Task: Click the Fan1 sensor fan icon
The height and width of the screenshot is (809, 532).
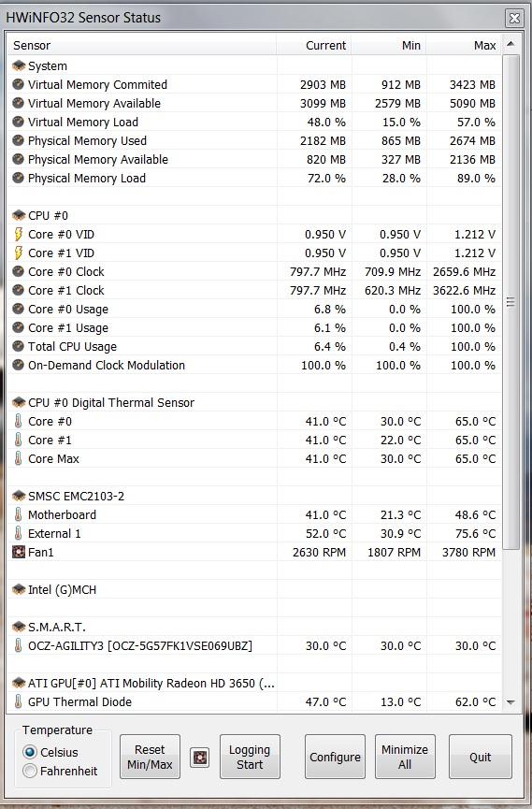Action: click(18, 552)
